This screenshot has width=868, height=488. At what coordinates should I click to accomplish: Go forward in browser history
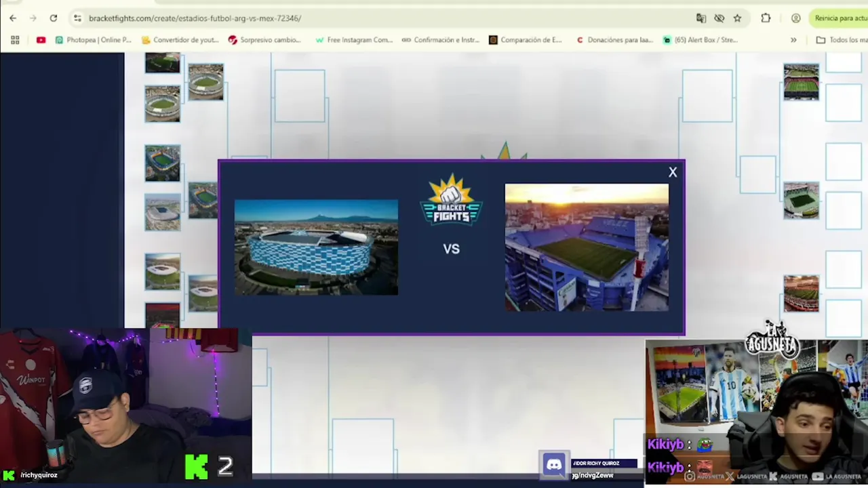33,18
